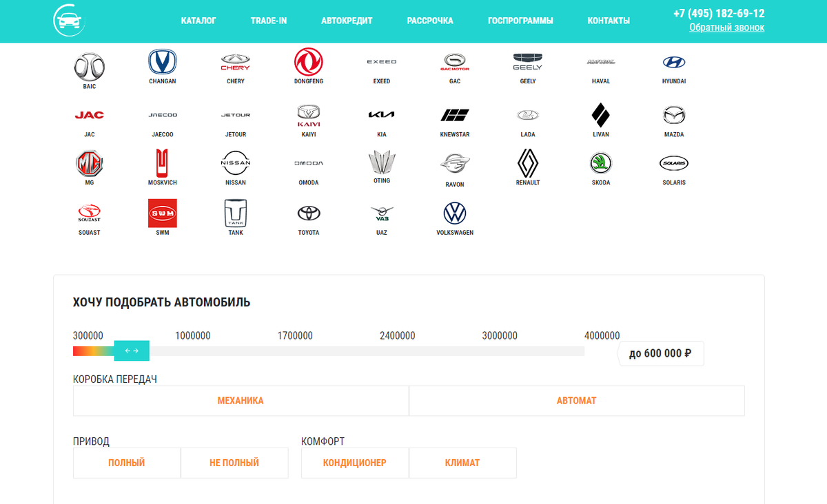Screen dimensions: 827x504
Task: Pick the Jetour brand logo
Action: pos(236,115)
